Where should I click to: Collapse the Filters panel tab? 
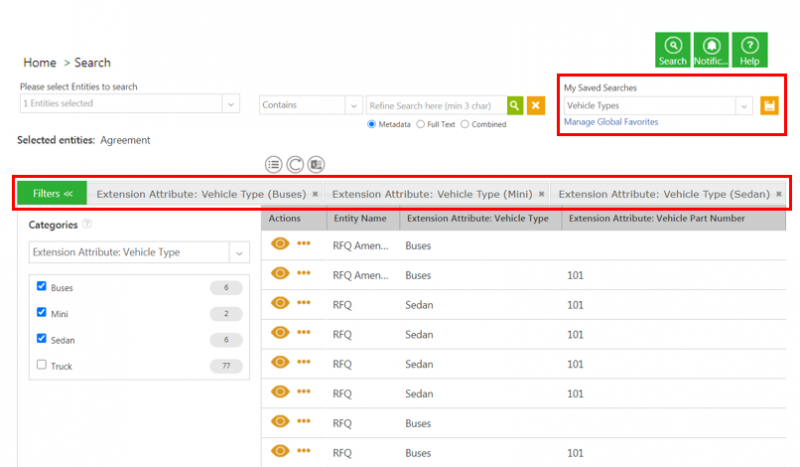coord(52,193)
